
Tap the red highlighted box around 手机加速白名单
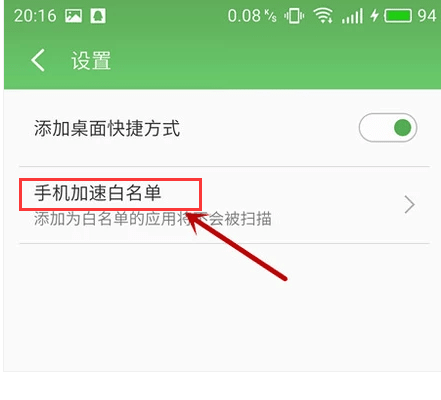point(111,194)
